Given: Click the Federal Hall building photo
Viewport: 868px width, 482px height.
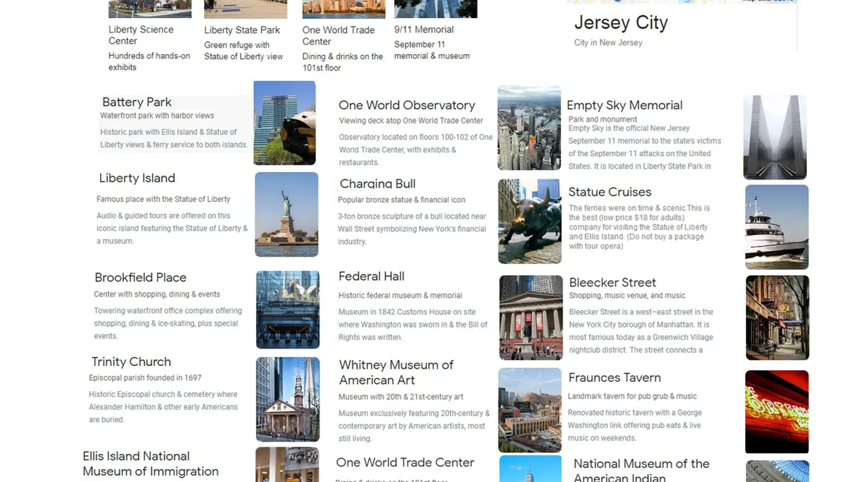Looking at the screenshot, I should pos(530,318).
